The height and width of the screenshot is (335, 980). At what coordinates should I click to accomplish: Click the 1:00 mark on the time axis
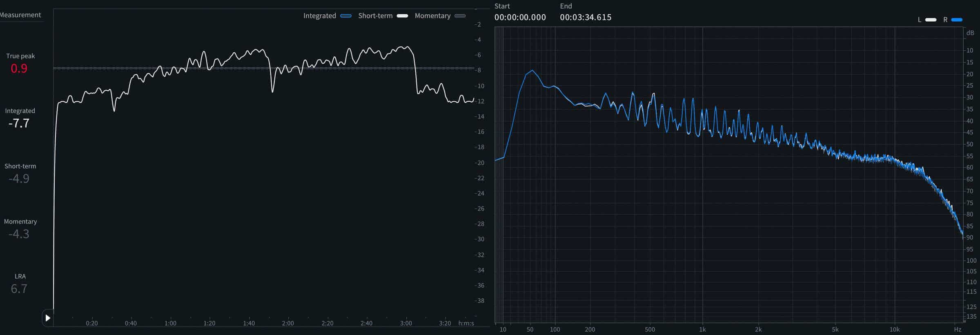point(170,323)
